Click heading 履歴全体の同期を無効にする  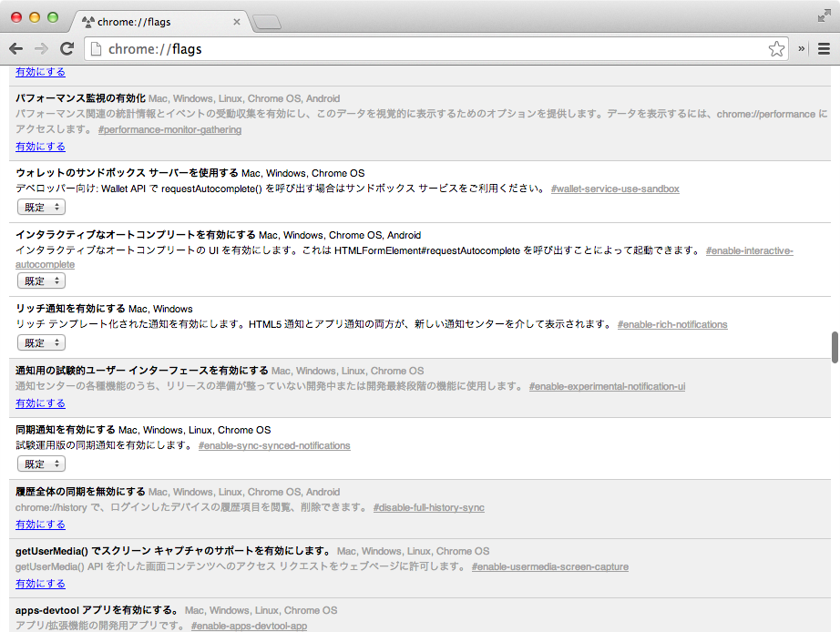[80, 492]
